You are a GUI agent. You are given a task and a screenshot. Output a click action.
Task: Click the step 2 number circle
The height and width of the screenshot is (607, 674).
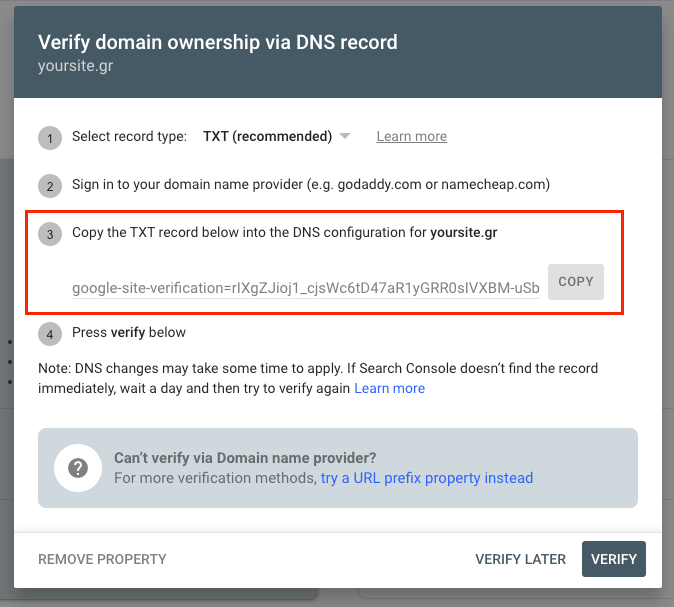[49, 186]
